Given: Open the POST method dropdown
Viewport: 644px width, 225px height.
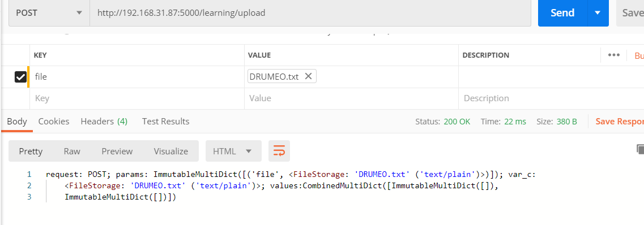Looking at the screenshot, I should [x=49, y=13].
